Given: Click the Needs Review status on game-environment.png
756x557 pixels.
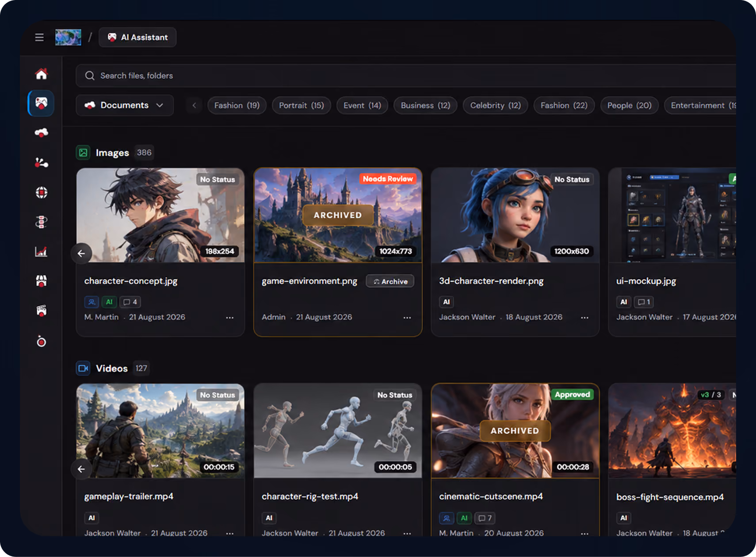Looking at the screenshot, I should 388,179.
